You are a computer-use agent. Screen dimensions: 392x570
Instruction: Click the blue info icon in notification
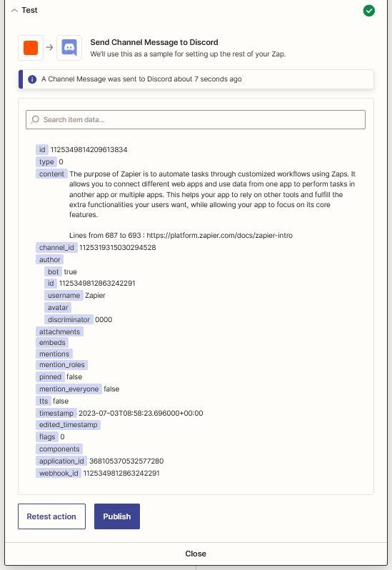point(32,79)
